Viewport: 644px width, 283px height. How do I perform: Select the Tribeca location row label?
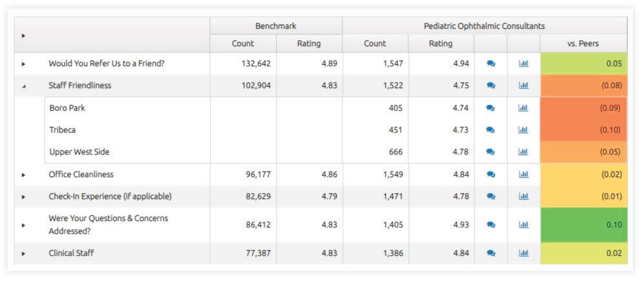click(62, 130)
